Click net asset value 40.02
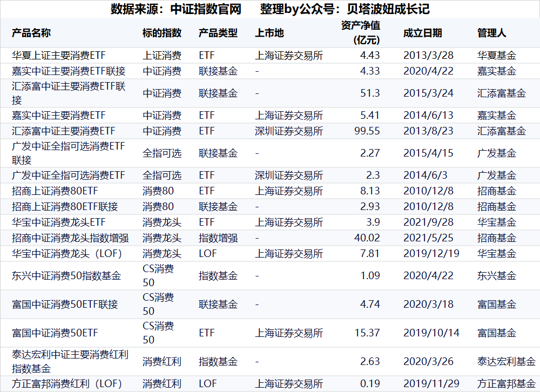 [367, 238]
